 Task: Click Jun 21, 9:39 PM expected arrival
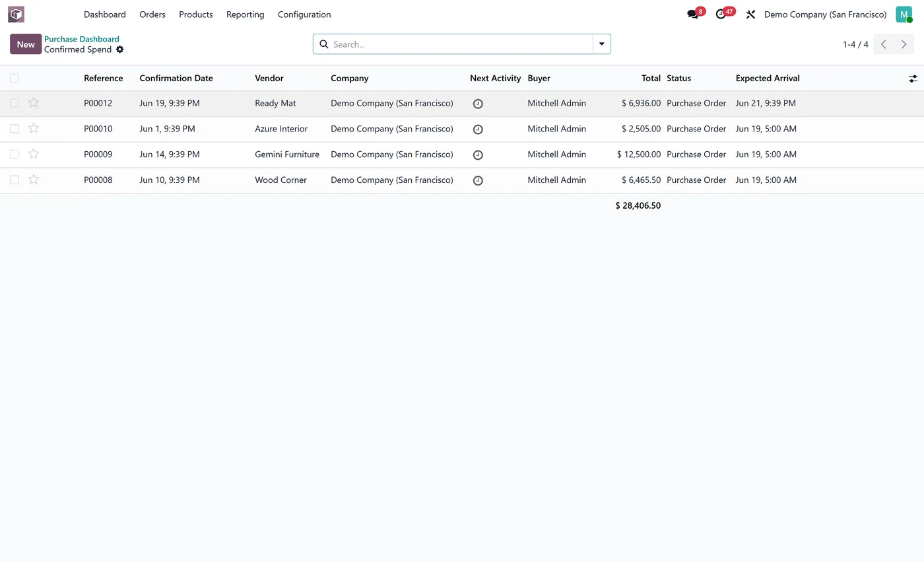click(766, 103)
